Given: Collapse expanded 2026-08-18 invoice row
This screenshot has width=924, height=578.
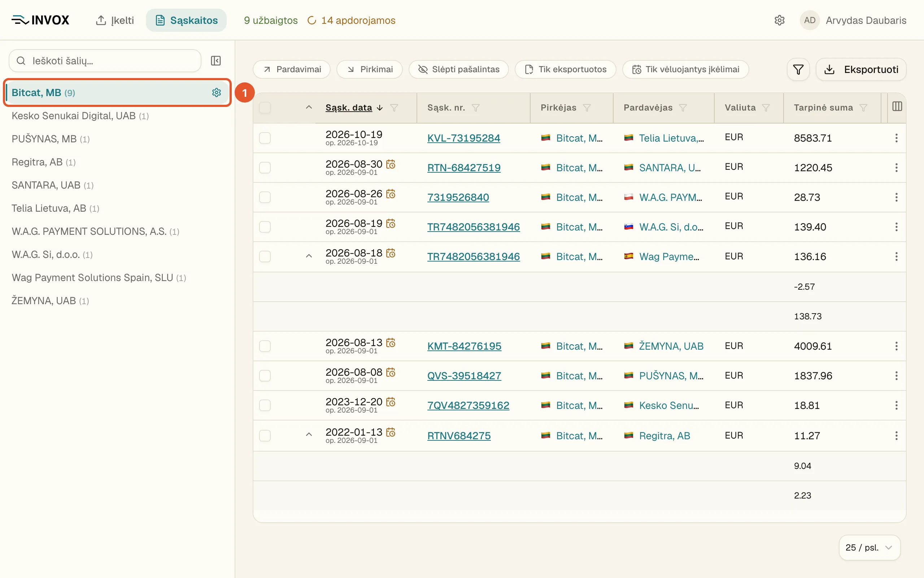Looking at the screenshot, I should [x=309, y=256].
